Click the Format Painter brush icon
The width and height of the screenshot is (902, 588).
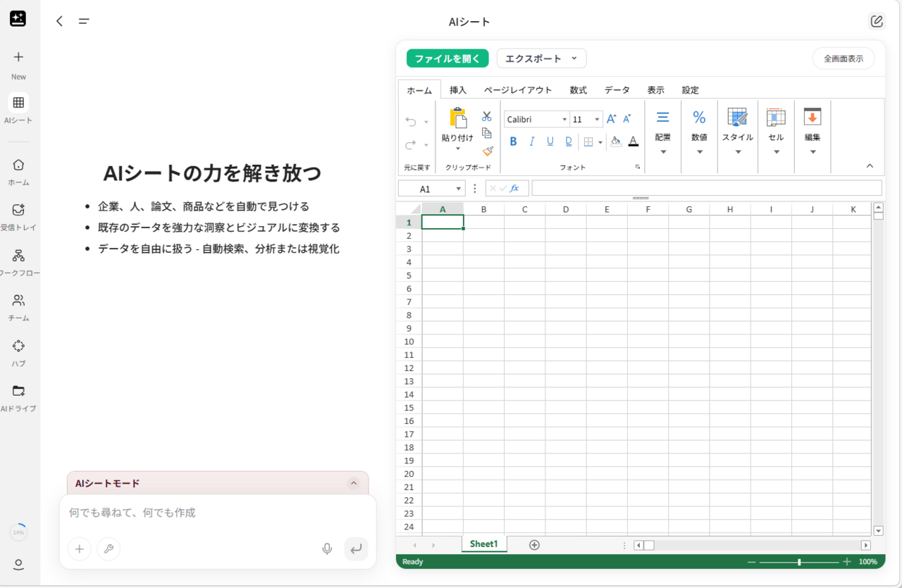[487, 151]
